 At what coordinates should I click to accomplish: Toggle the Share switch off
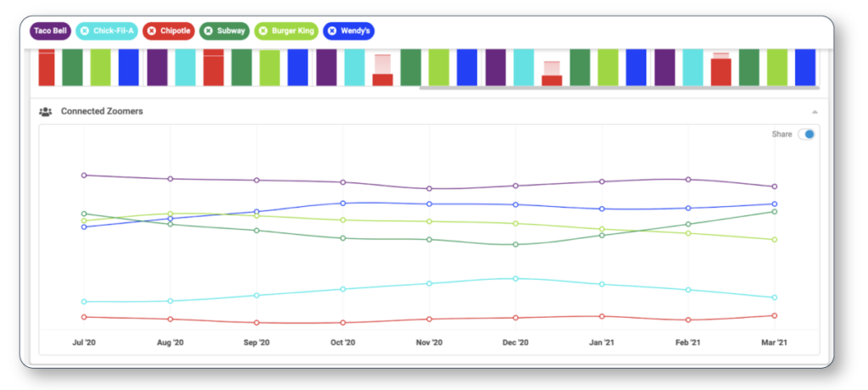[806, 134]
